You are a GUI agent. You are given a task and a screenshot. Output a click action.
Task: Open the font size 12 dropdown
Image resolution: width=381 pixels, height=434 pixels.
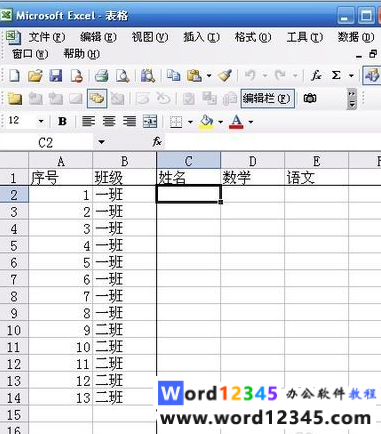(x=41, y=121)
